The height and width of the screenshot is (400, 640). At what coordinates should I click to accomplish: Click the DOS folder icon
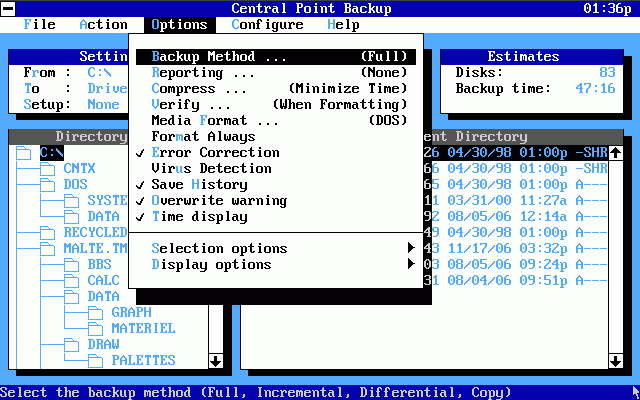coord(48,184)
